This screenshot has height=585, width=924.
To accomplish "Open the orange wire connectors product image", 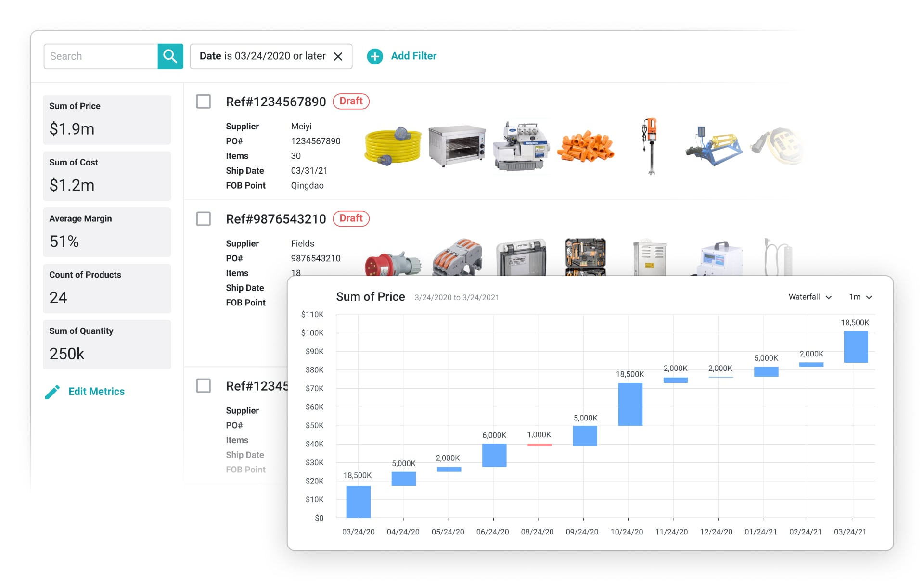I will tap(585, 146).
